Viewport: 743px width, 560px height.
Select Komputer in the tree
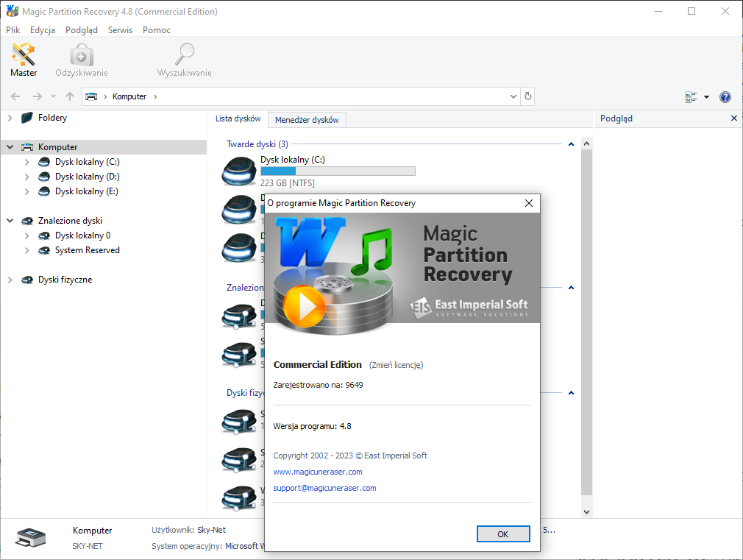[x=57, y=147]
